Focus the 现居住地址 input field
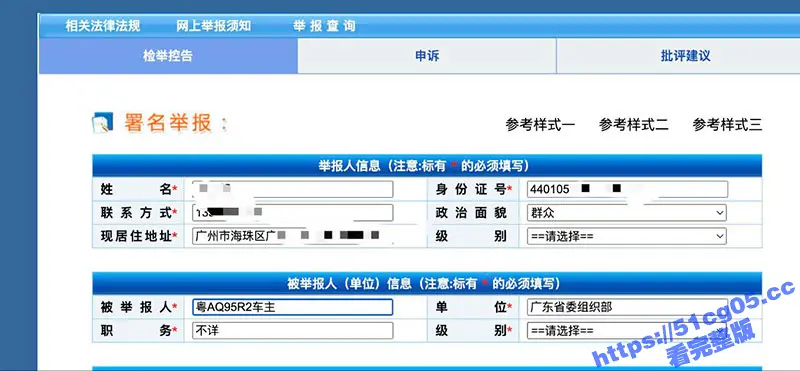This screenshot has width=800, height=371. point(293,236)
